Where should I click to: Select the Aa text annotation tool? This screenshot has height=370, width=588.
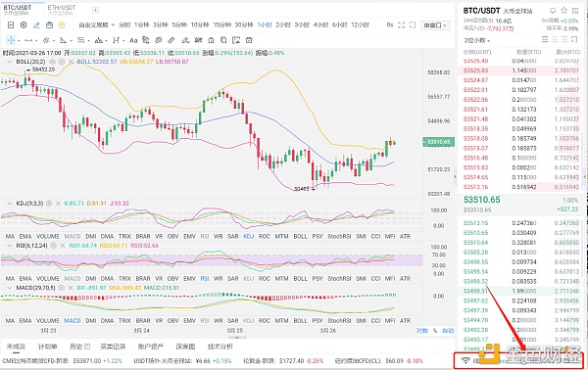coord(133,40)
